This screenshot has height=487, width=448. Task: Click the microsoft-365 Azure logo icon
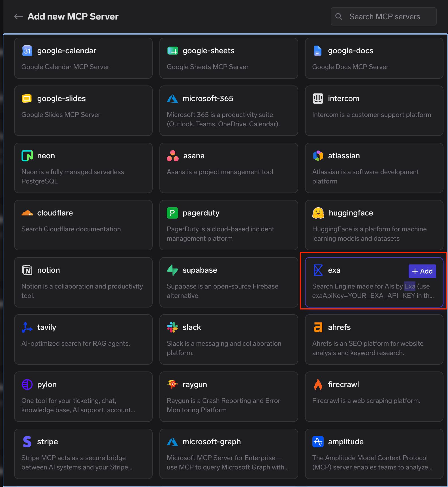[172, 99]
